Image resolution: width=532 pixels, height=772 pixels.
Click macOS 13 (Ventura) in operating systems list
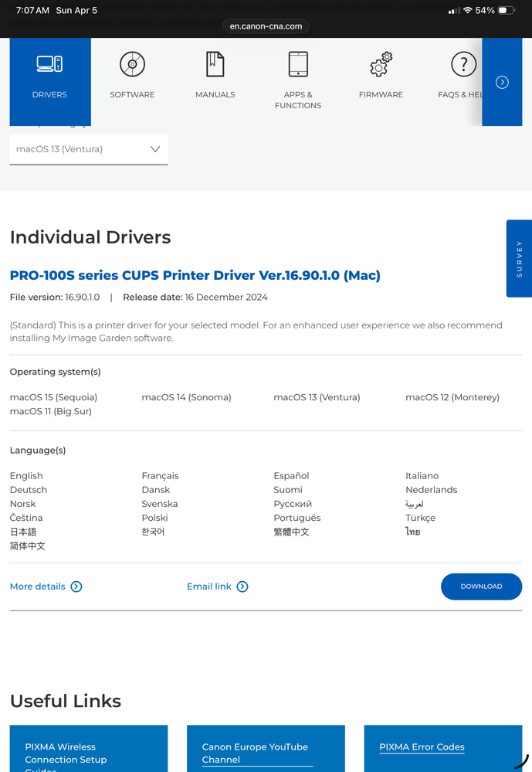pyautogui.click(x=317, y=397)
